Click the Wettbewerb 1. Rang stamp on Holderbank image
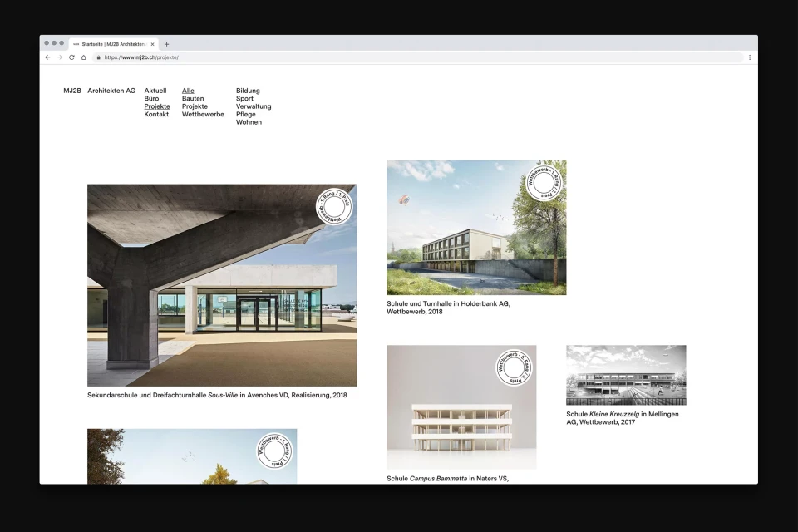Viewport: 798px width, 532px height. pyautogui.click(x=546, y=182)
